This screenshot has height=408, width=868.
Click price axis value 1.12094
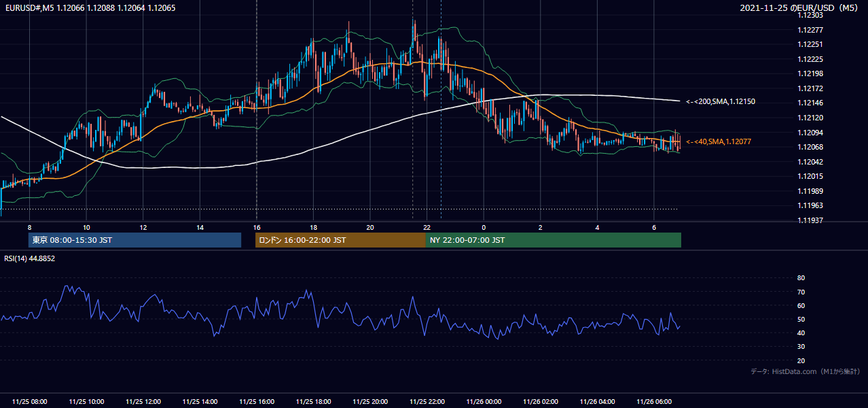pos(810,133)
